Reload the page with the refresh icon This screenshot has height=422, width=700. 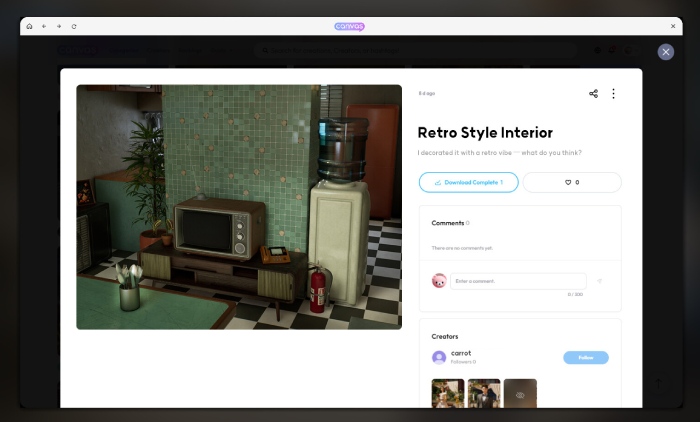pyautogui.click(x=74, y=26)
